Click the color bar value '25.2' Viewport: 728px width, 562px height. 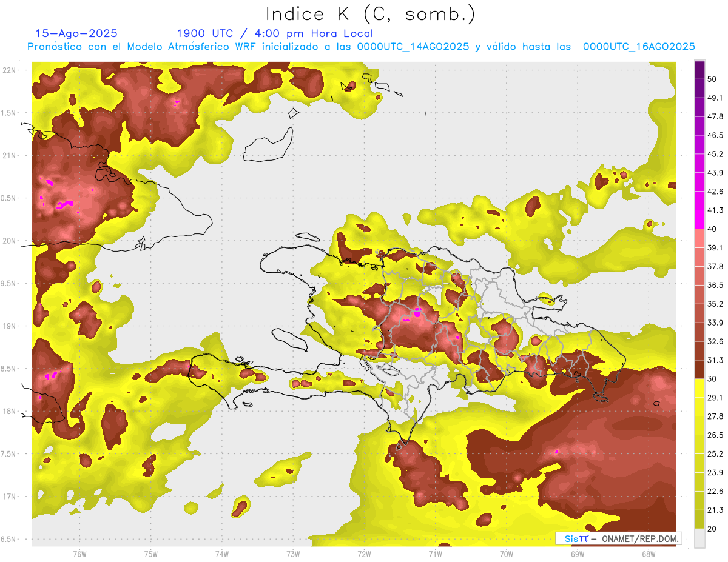(715, 454)
